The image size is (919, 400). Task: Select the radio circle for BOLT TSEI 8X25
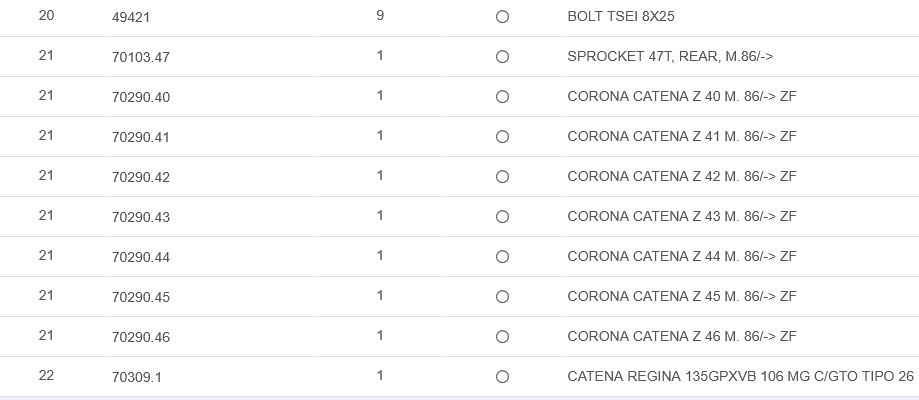(x=502, y=17)
